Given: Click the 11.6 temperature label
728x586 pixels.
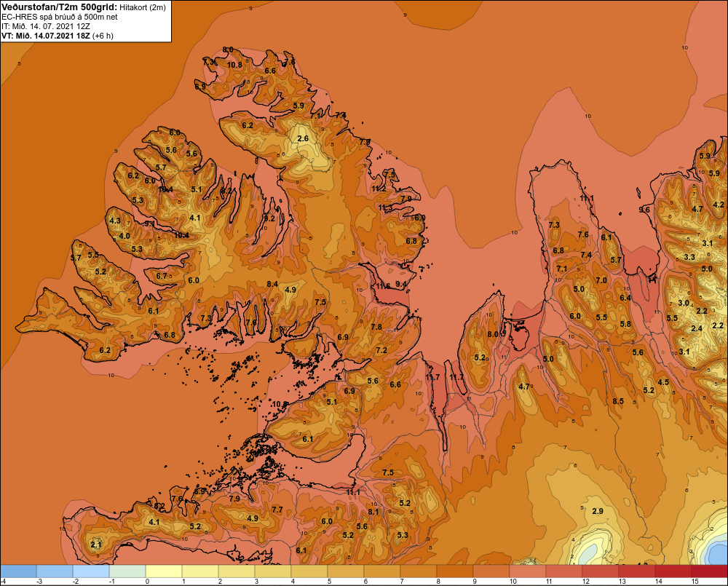Looking at the screenshot, I should [x=383, y=286].
